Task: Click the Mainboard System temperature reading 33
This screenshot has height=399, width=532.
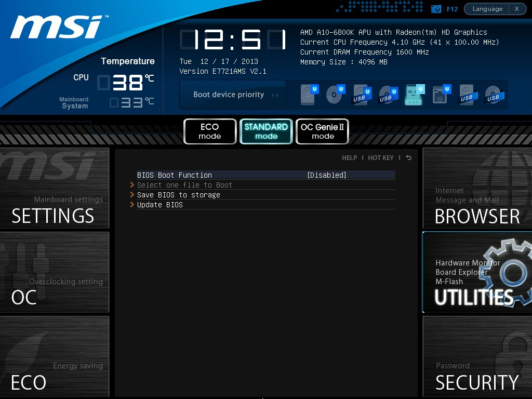Action: [132, 102]
